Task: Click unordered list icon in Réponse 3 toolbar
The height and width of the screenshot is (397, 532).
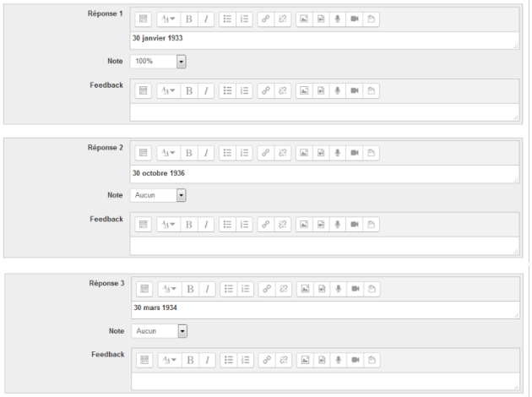Action: 230,289
